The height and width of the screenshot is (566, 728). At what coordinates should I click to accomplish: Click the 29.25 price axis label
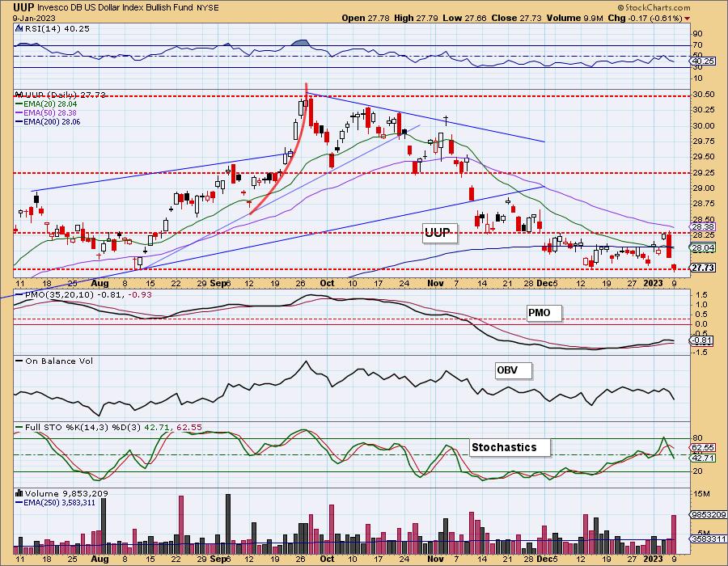pyautogui.click(x=703, y=172)
